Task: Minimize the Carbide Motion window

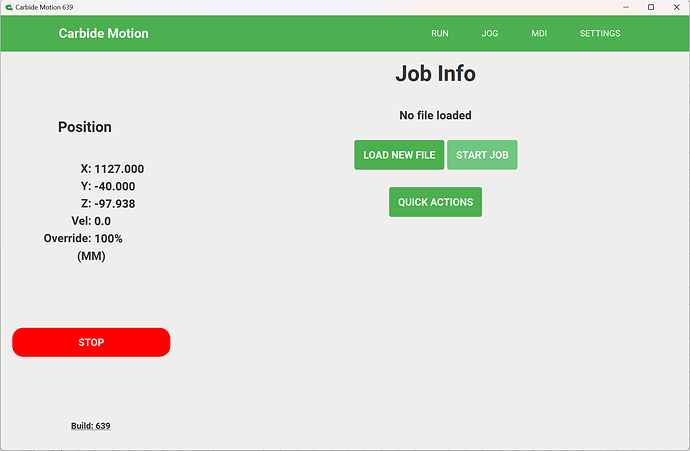Action: [x=626, y=7]
